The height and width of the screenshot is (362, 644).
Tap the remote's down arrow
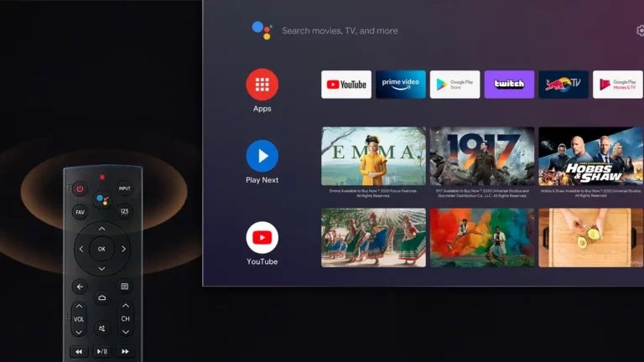coord(101,269)
